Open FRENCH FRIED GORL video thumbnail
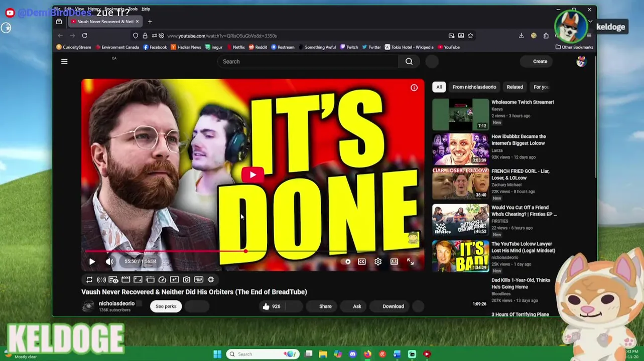Viewport: 644px width, 361px height. [460, 184]
